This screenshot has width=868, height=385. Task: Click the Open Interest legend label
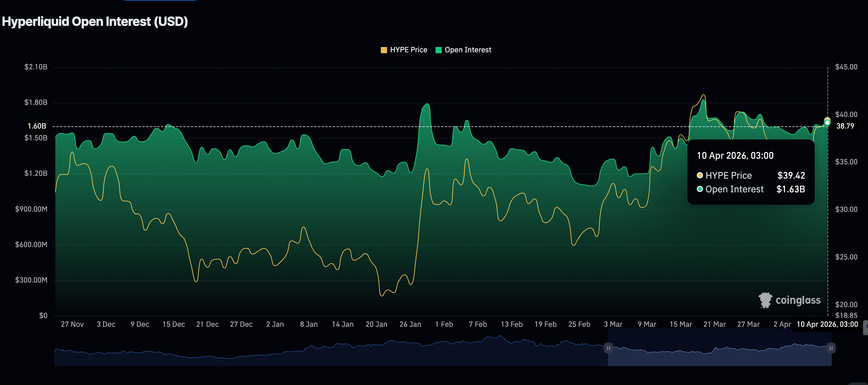click(x=468, y=50)
